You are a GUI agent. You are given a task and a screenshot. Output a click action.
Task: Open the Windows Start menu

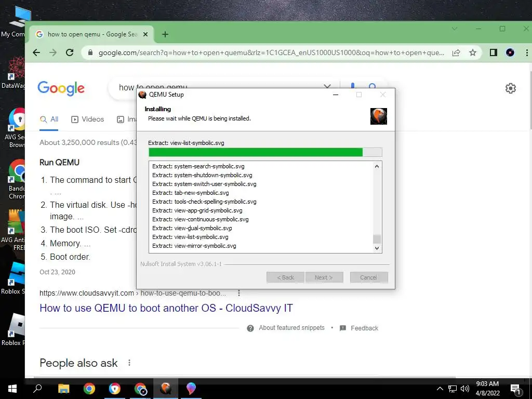12,389
